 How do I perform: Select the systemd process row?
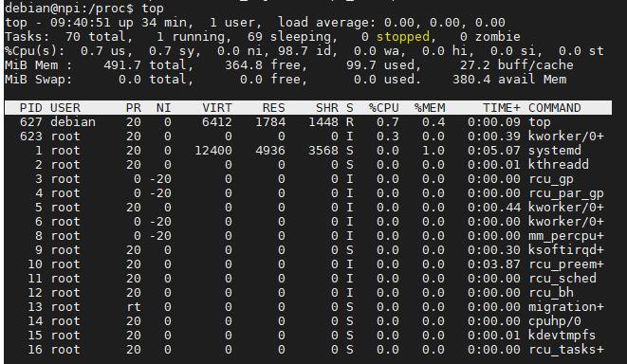pos(308,151)
